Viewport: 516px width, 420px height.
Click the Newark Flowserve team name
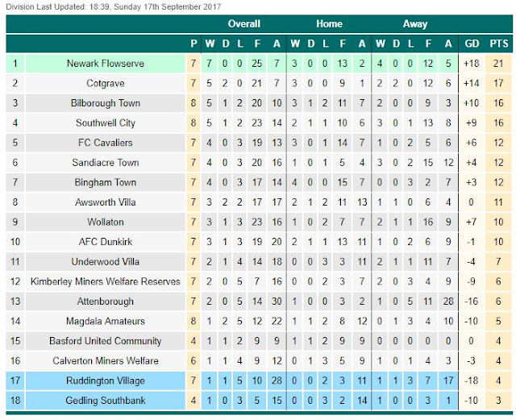(x=105, y=64)
